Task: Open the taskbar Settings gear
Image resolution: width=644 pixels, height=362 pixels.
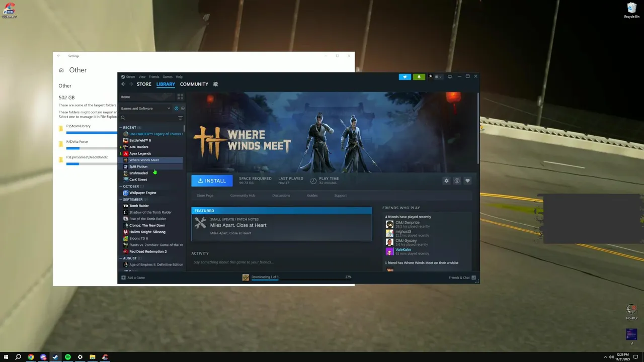Action: [80, 357]
